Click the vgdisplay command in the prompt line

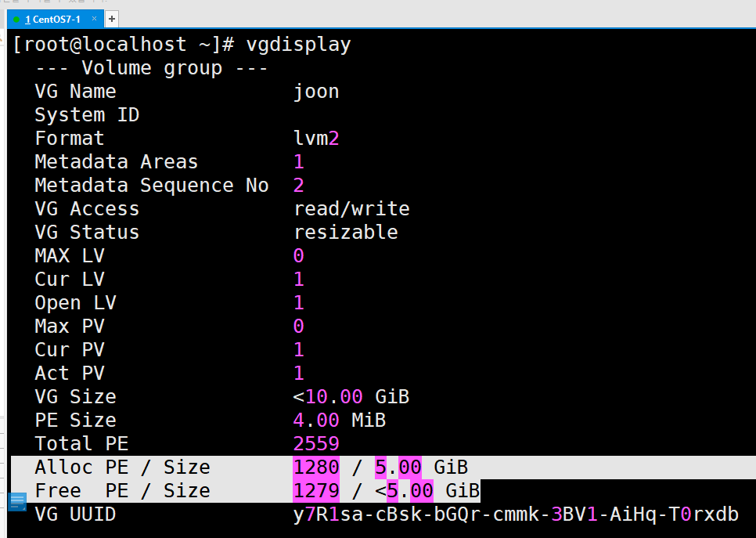(298, 44)
